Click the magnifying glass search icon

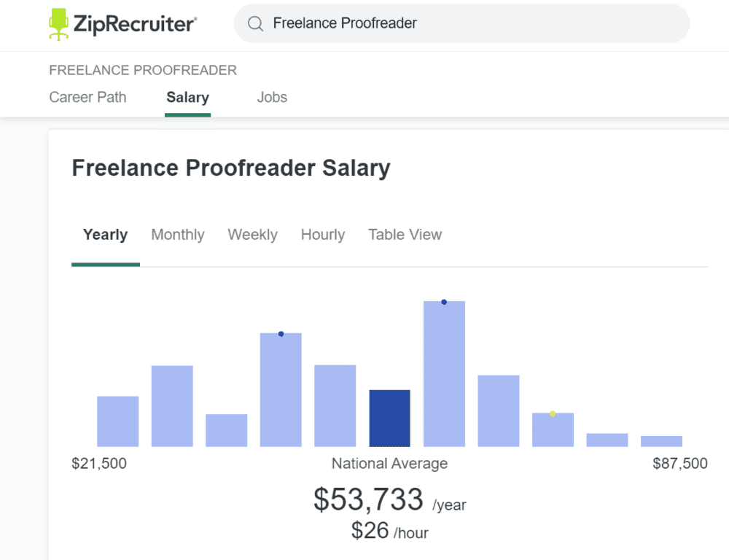255,24
